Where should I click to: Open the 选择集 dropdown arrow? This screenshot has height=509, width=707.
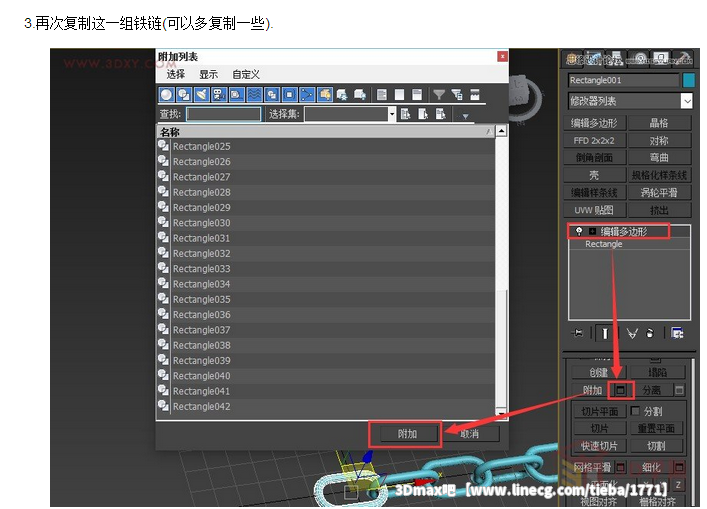pos(392,114)
